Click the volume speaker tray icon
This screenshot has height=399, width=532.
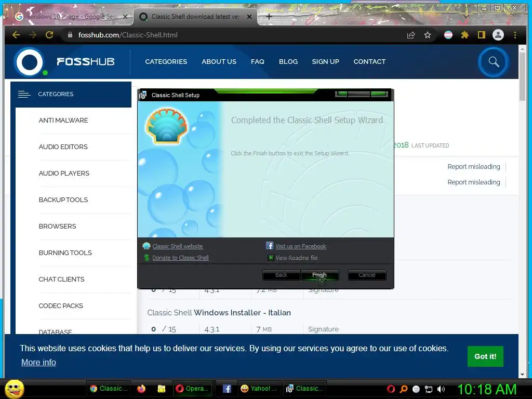[x=441, y=389]
